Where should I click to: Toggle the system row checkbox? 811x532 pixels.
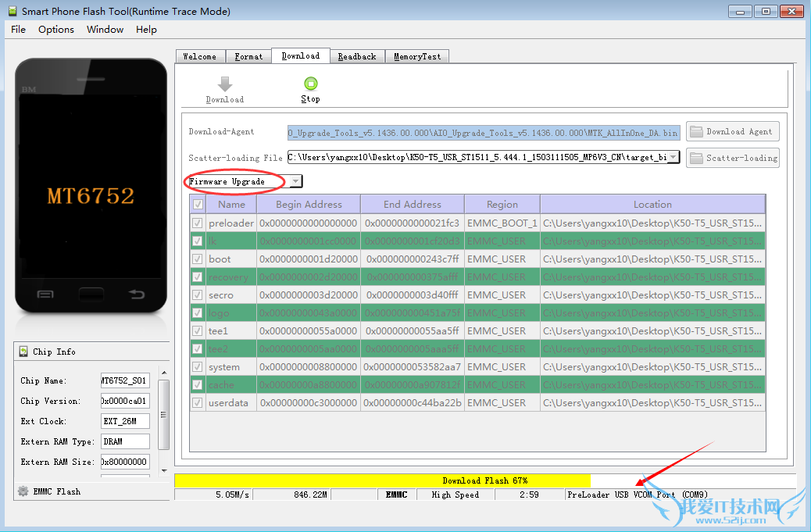pyautogui.click(x=197, y=366)
